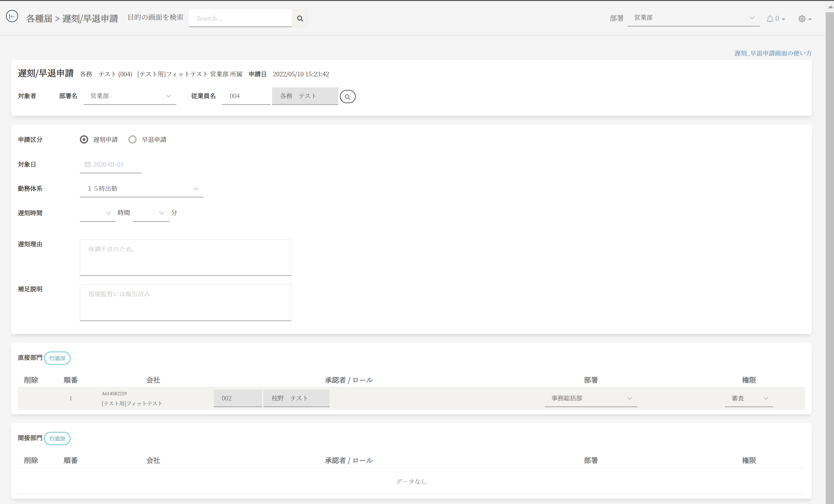834x504 pixels.
Task: Select the 早退申請 radio button
Action: [x=132, y=140]
